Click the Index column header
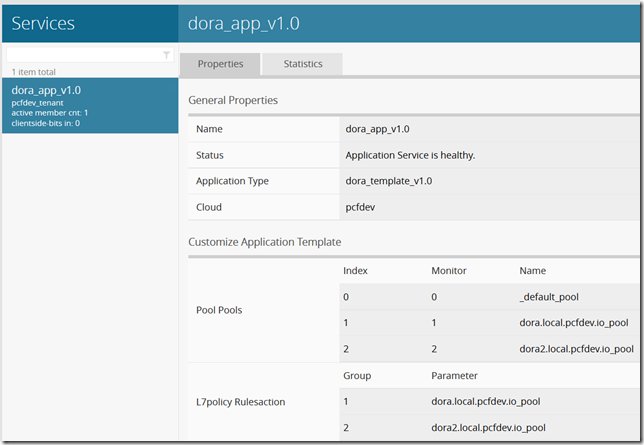The height and width of the screenshot is (445, 644). (356, 271)
